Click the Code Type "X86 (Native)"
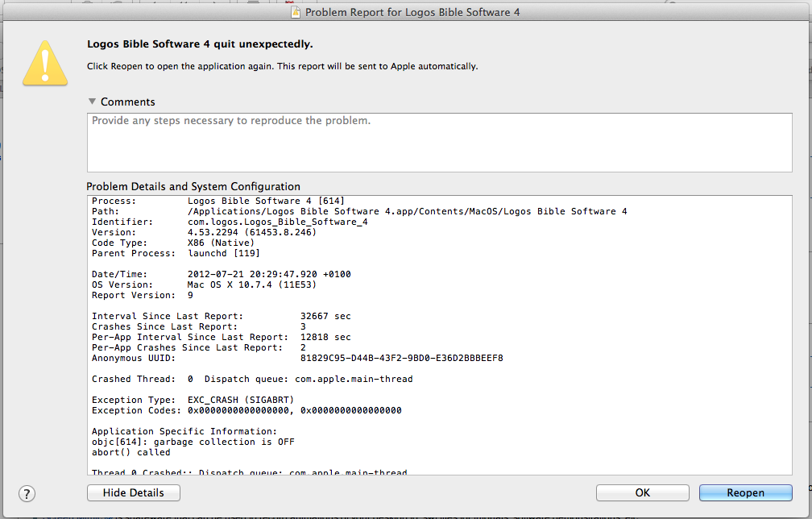 click(x=221, y=243)
